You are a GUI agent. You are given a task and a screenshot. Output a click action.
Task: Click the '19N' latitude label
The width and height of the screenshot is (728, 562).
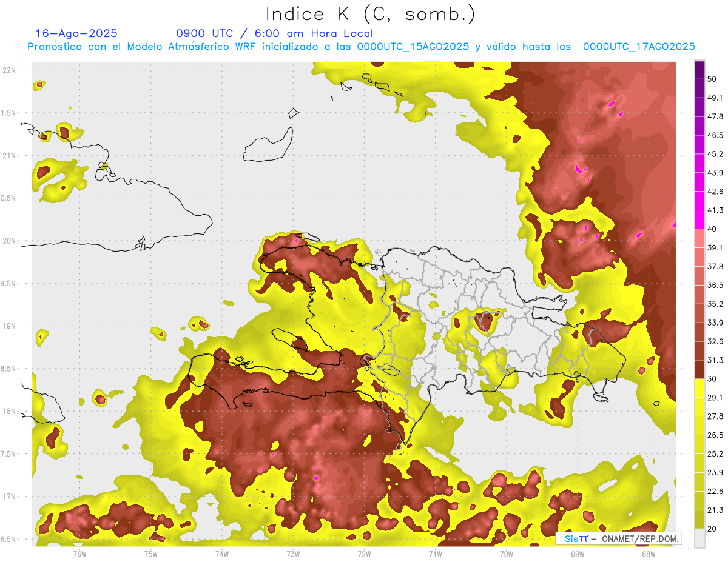tap(9, 326)
